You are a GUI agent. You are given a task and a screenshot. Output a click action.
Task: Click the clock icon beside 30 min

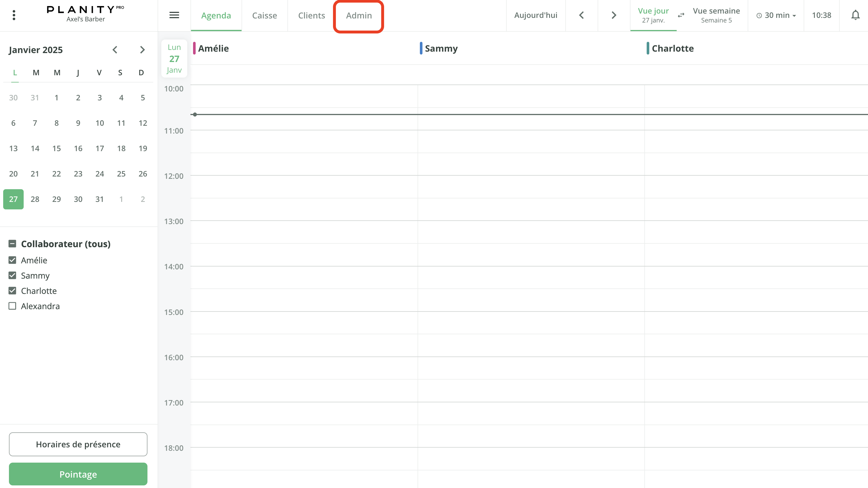[x=759, y=15]
